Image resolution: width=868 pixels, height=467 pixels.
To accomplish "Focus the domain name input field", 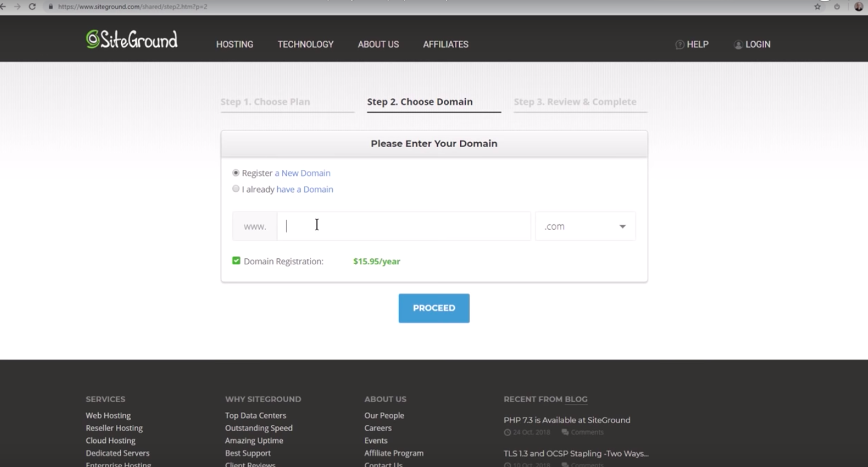I will point(404,226).
